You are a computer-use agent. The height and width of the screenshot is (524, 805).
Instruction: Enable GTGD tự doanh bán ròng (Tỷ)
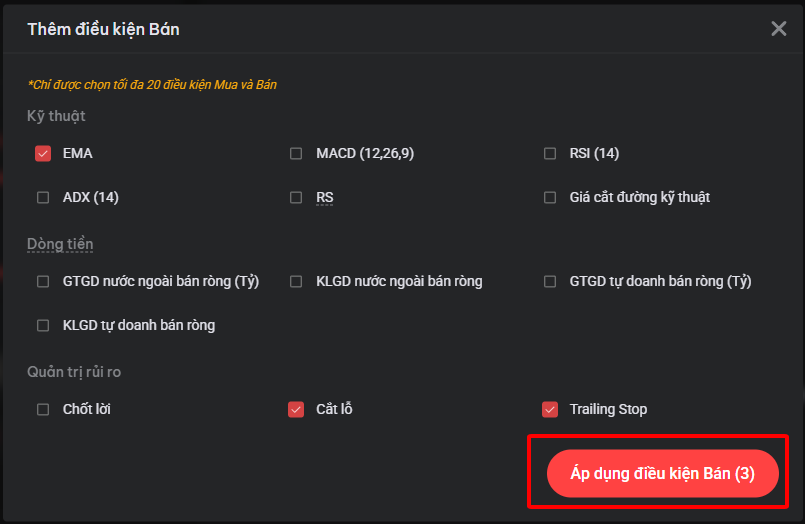pos(550,282)
